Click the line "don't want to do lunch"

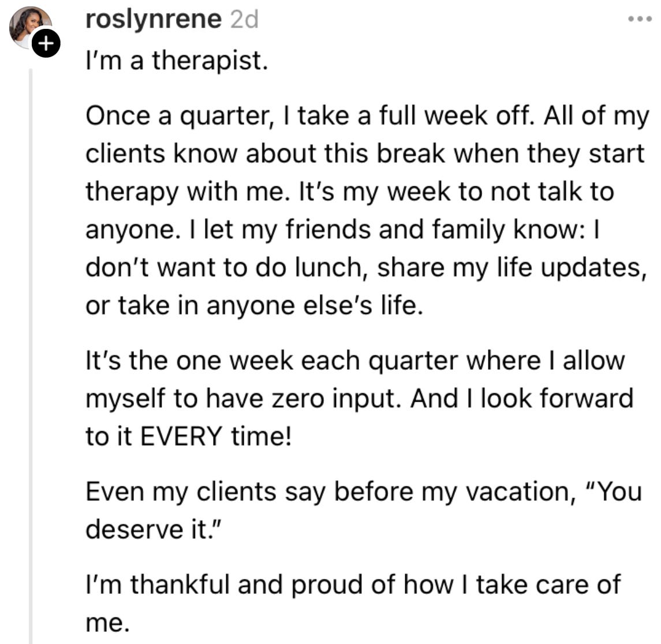(x=366, y=268)
